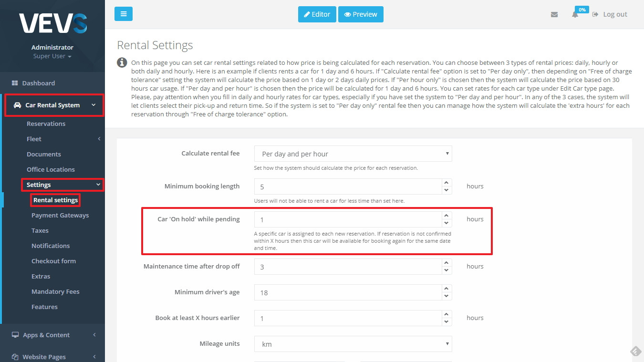Open Reservations in sidebar
The height and width of the screenshot is (362, 644).
point(46,124)
